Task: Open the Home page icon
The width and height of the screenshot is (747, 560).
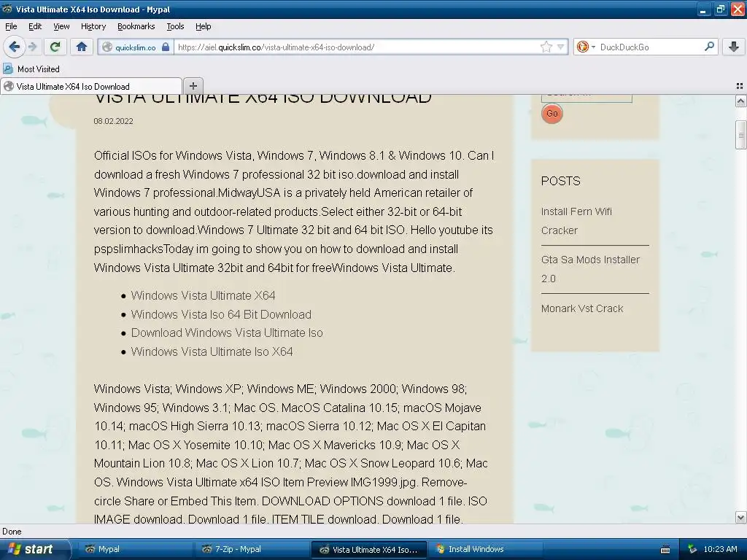Action: point(82,47)
